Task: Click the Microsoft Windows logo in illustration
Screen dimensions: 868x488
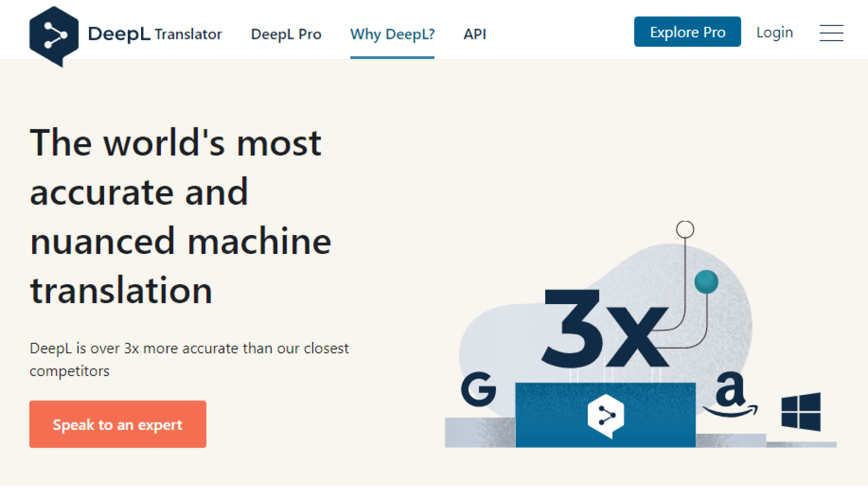Action: click(x=801, y=412)
